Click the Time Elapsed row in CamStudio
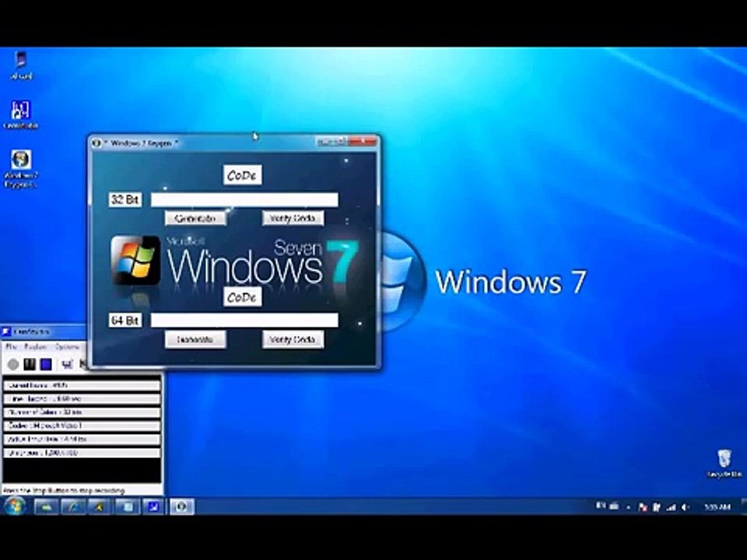 tap(82, 398)
